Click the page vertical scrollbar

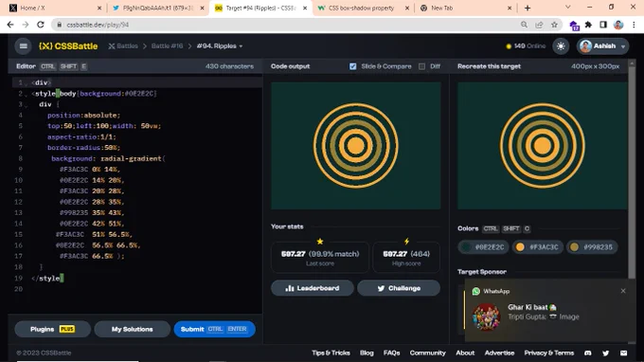click(x=632, y=172)
